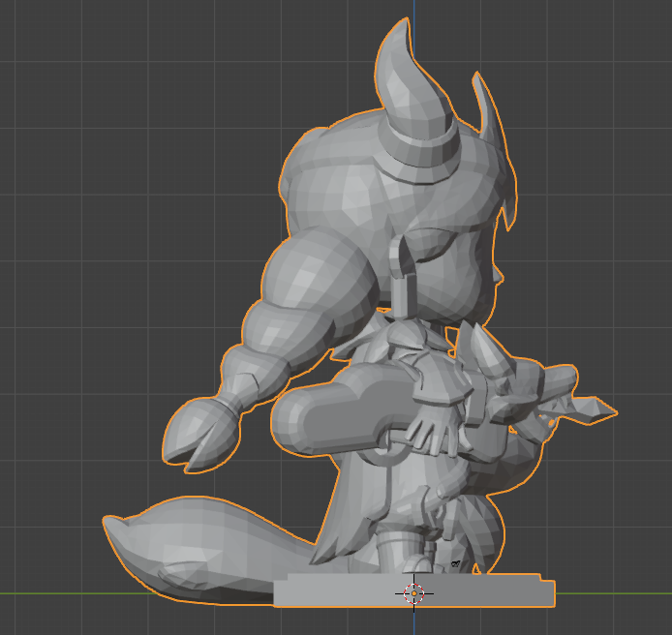Click the vertical strap loop on the head

[402, 276]
